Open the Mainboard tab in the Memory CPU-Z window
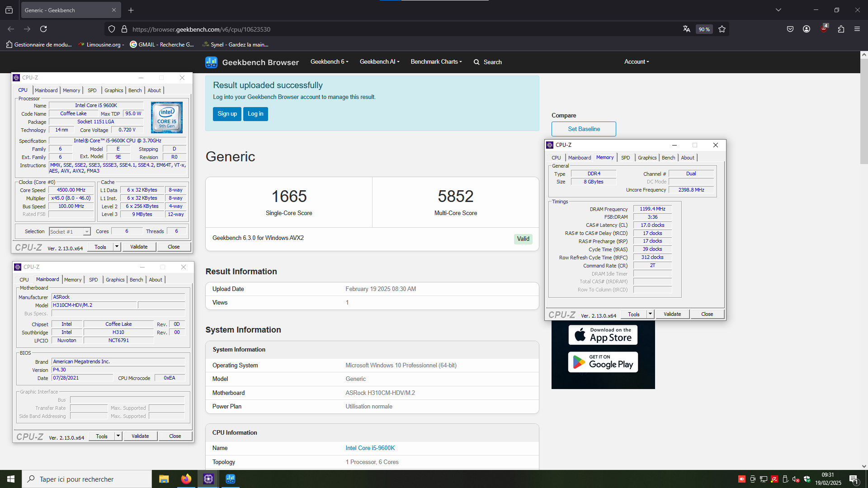The height and width of the screenshot is (488, 868). pyautogui.click(x=580, y=158)
